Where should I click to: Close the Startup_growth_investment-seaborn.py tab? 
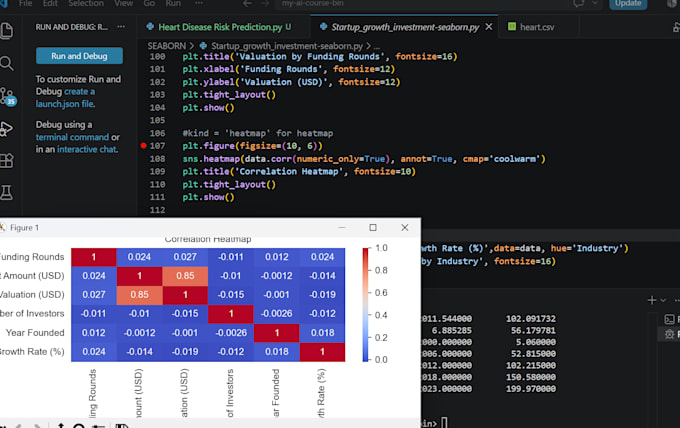coord(489,27)
